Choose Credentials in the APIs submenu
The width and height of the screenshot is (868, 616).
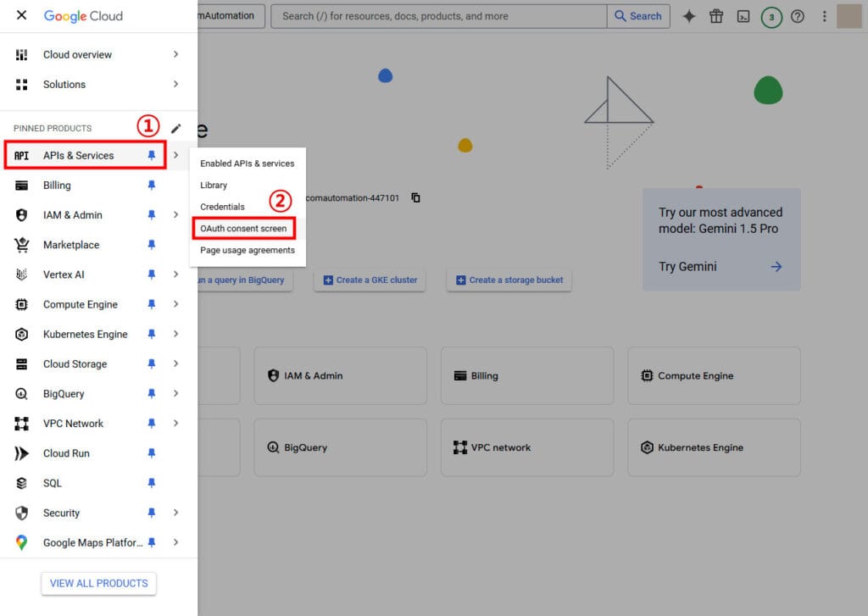tap(222, 207)
